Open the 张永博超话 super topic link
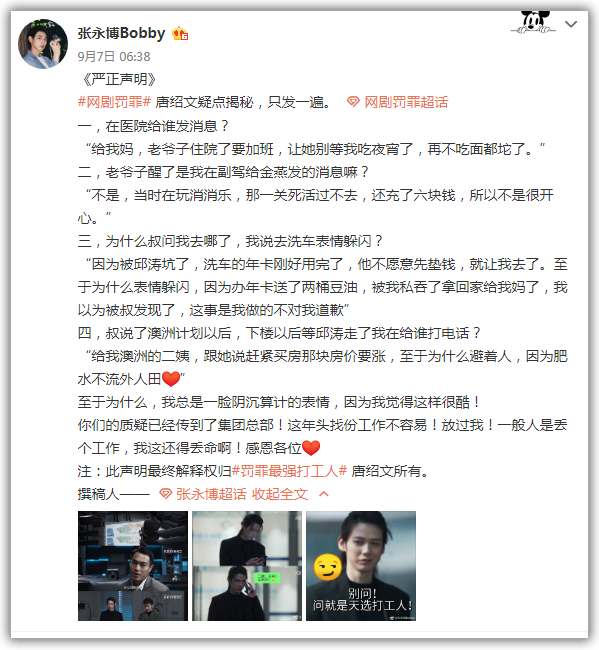599x650 pixels. (x=211, y=494)
